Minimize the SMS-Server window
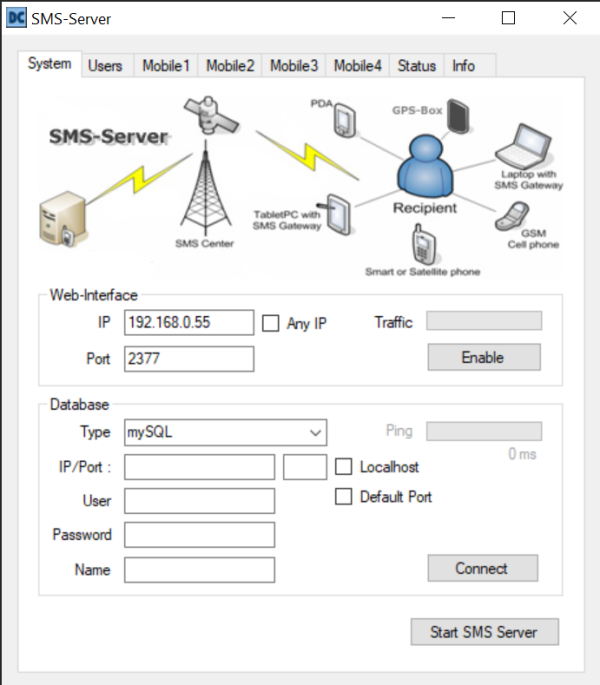Image resolution: width=600 pixels, height=685 pixels. pyautogui.click(x=448, y=18)
